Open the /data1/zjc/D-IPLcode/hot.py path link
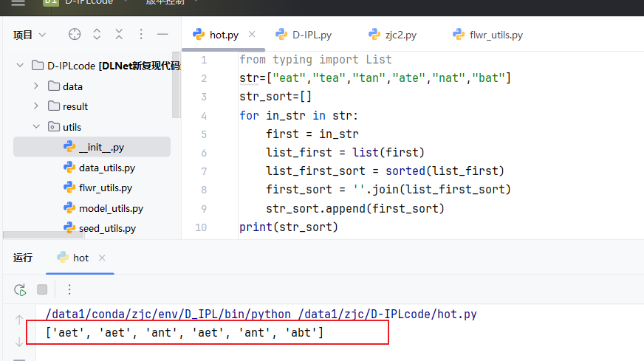The height and width of the screenshot is (361, 644). pyautogui.click(x=387, y=314)
